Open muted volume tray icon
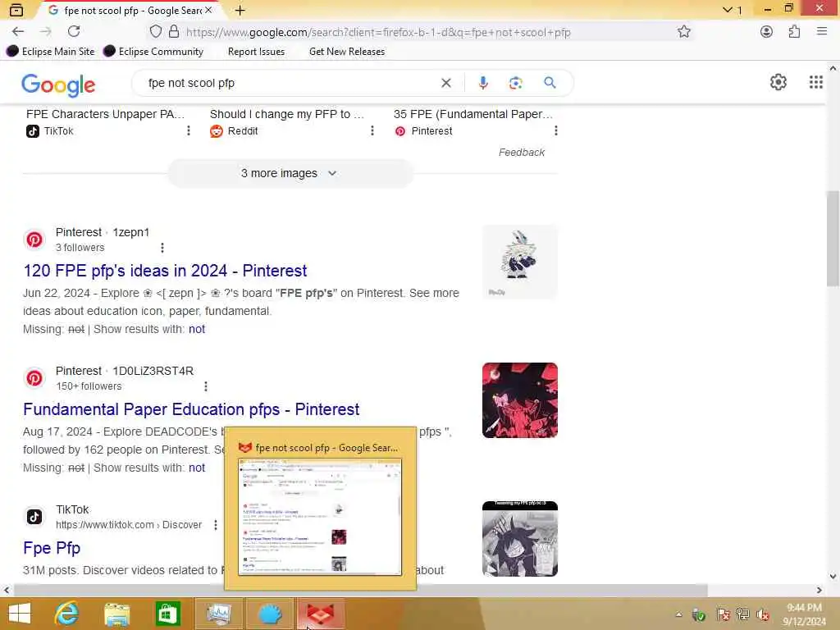Screen dimensions: 840x630 coord(763,614)
